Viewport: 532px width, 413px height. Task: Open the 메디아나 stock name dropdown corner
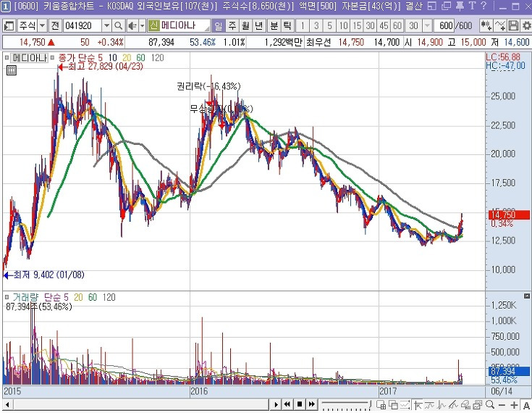tap(207, 28)
